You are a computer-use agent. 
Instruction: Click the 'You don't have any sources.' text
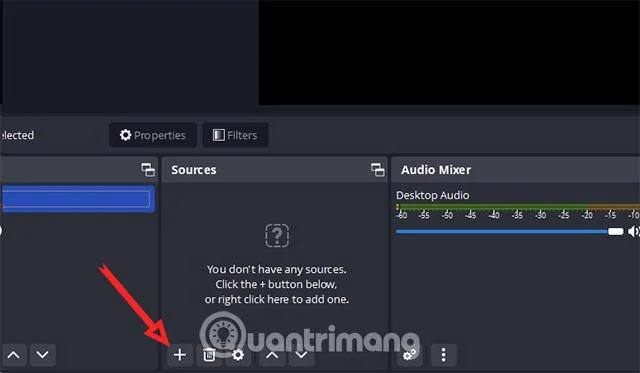(x=276, y=269)
